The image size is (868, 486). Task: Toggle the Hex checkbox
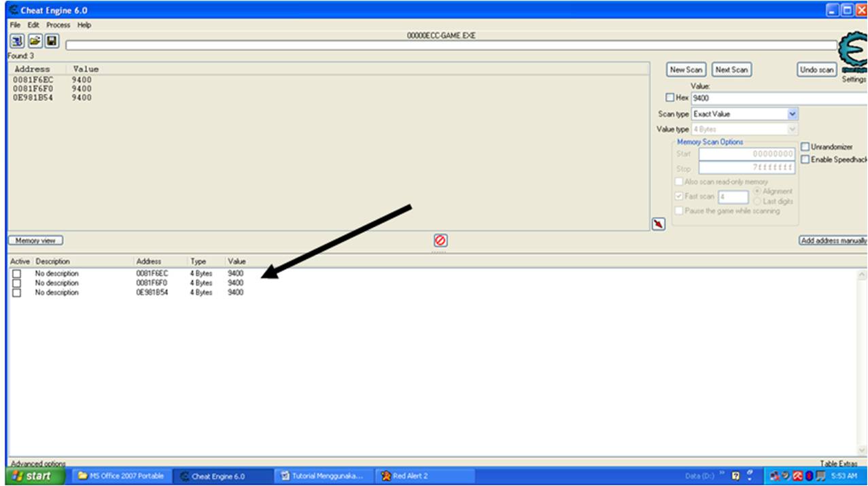coord(670,98)
